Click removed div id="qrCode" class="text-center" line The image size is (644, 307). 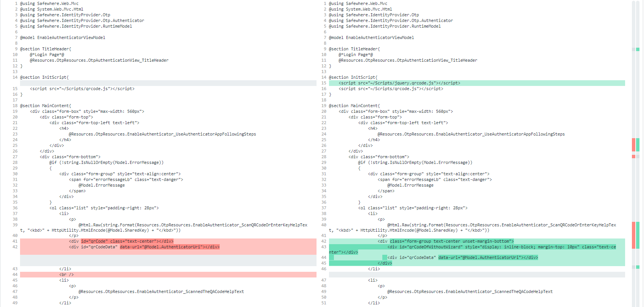click(168, 241)
